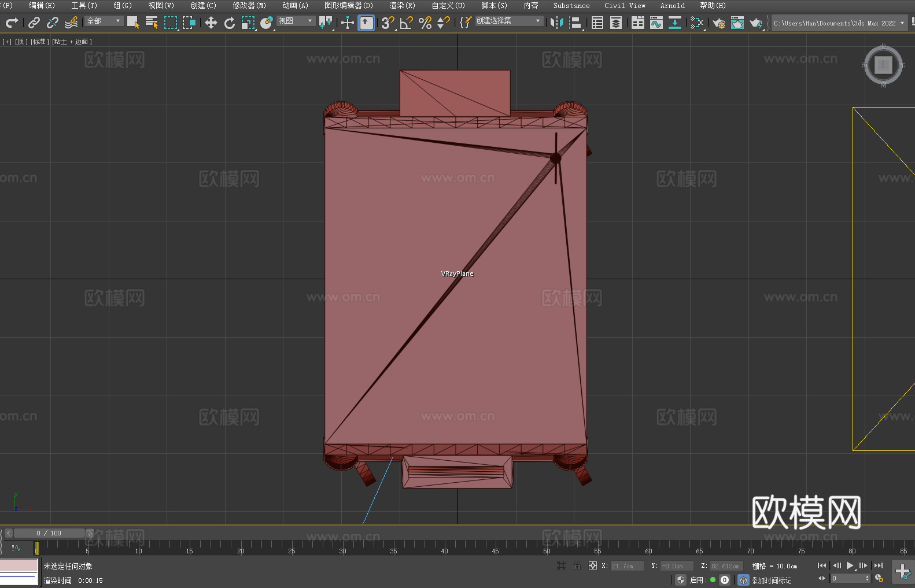Click the Z coordinate field
Screen dimensions: 915x588
726,566
